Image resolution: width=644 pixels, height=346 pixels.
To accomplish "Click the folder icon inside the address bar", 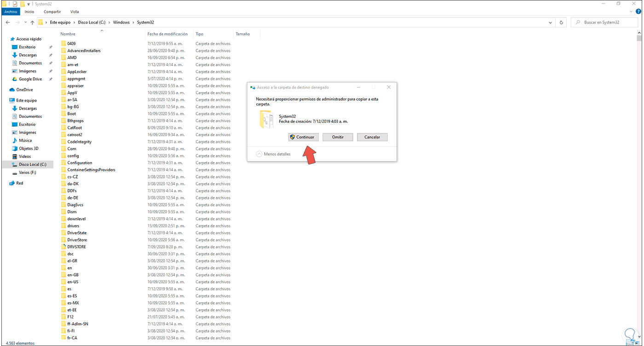I will [40, 22].
